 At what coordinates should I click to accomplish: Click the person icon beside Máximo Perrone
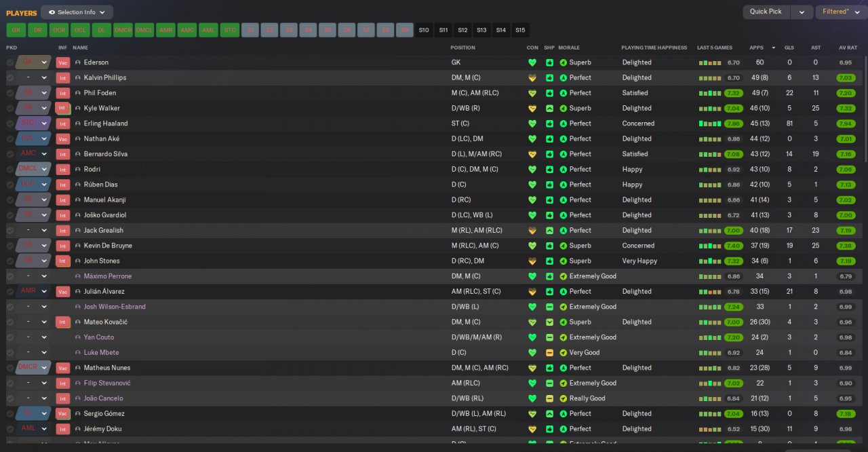click(x=78, y=276)
